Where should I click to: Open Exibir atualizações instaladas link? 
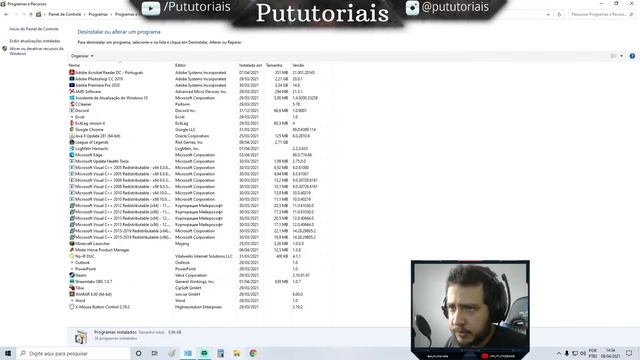35,41
